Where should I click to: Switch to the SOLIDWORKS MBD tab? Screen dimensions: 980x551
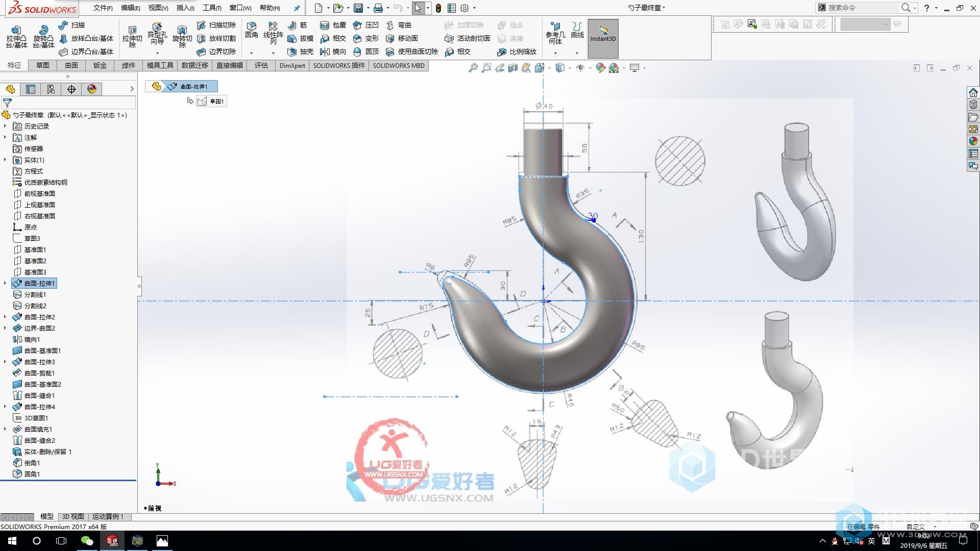(x=399, y=65)
